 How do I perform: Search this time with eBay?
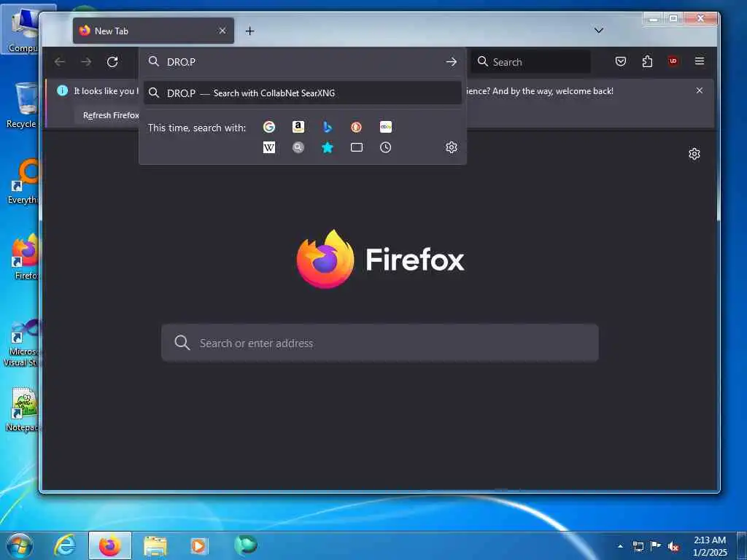click(x=386, y=127)
